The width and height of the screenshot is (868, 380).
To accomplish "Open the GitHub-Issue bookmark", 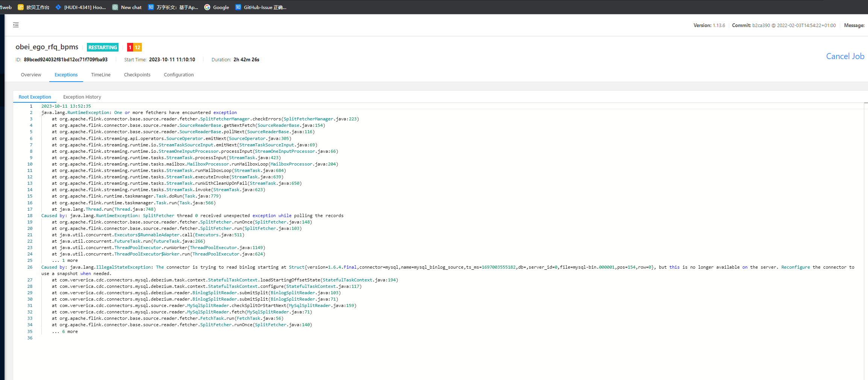I will [x=261, y=7].
